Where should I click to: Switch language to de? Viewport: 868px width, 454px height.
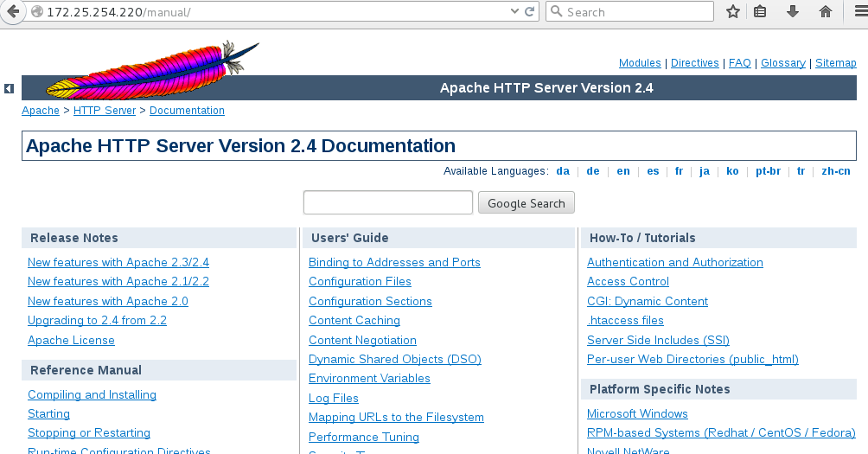click(593, 171)
